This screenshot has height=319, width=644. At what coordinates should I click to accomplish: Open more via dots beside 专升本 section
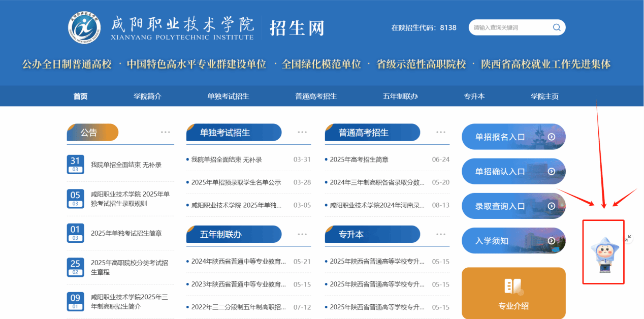point(441,234)
